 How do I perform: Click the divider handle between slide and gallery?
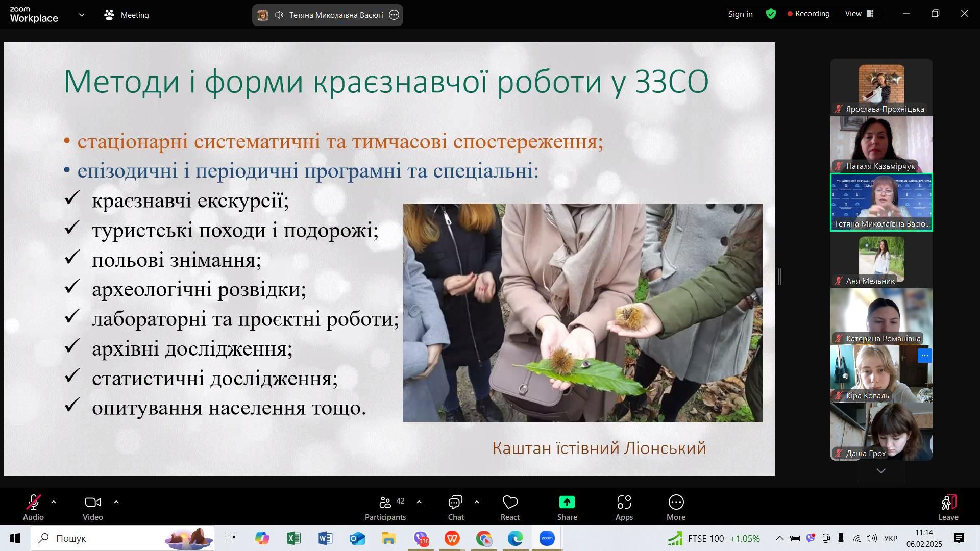(779, 277)
